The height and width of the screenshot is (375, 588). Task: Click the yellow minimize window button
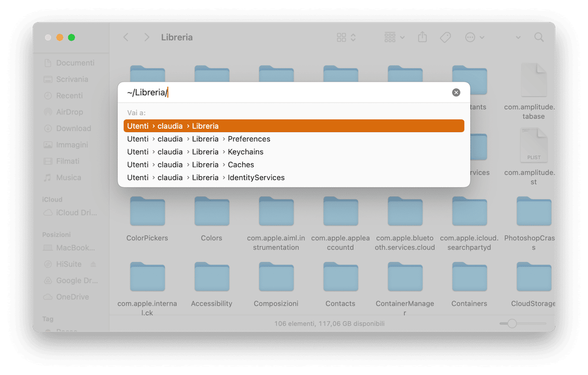pyautogui.click(x=59, y=37)
